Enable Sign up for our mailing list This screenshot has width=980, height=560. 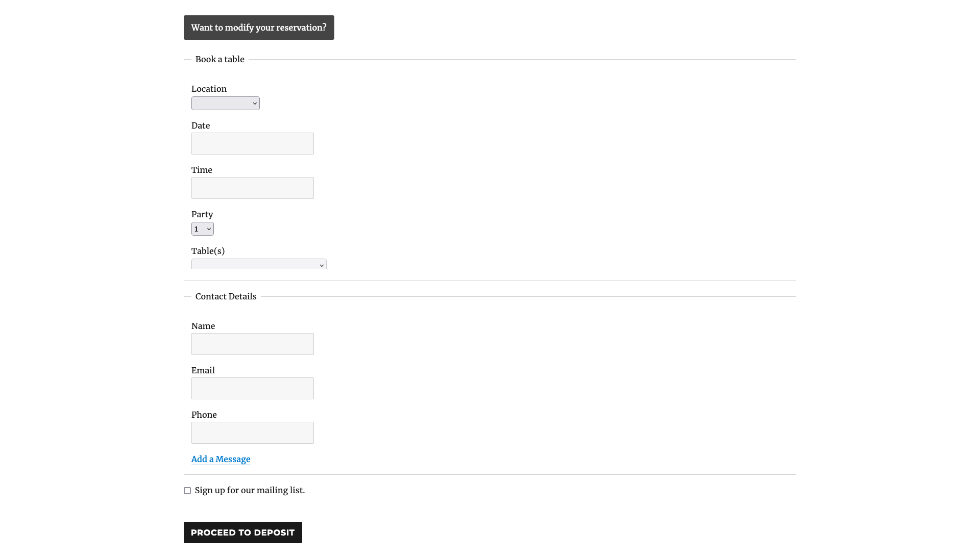187,490
